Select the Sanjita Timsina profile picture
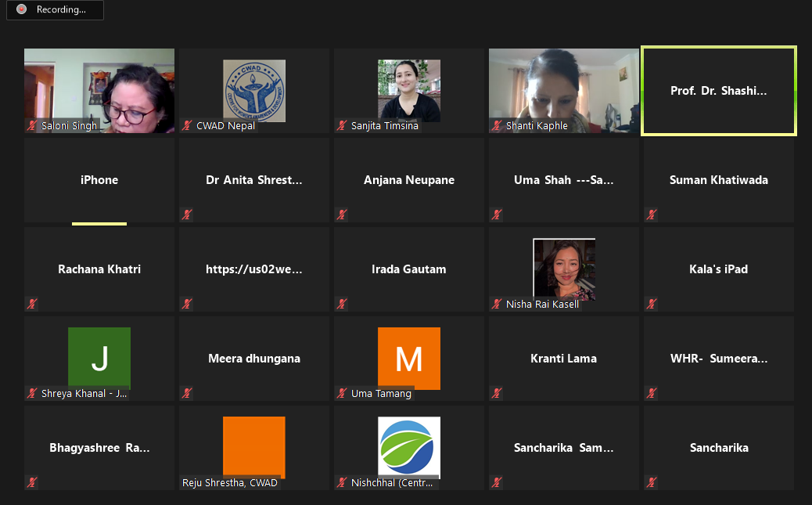This screenshot has width=812, height=505. [408, 89]
